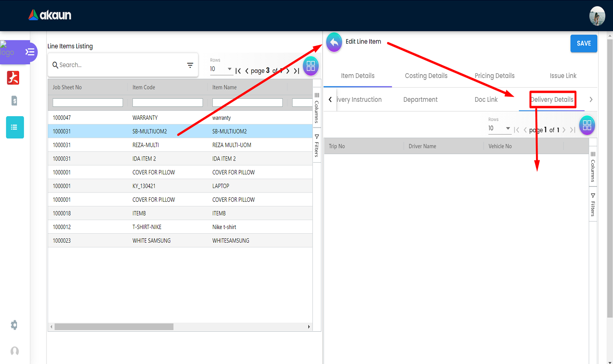Open the document dollar icon in sidebar

14,101
